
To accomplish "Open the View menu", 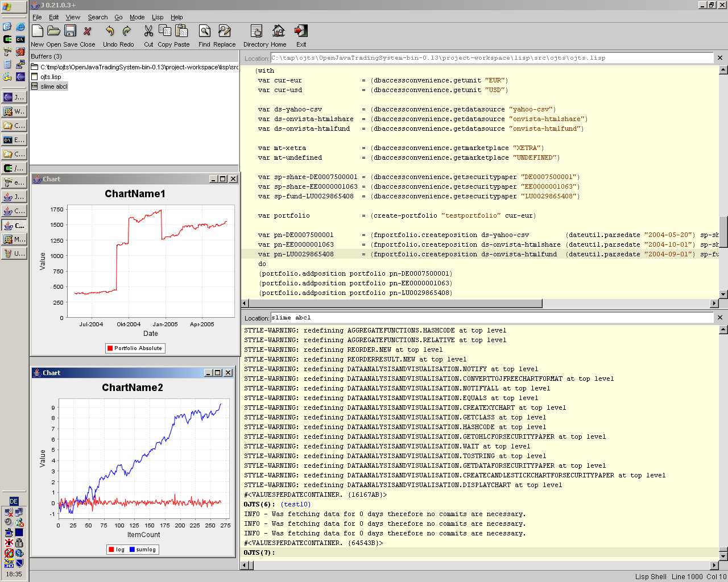I will (x=73, y=17).
